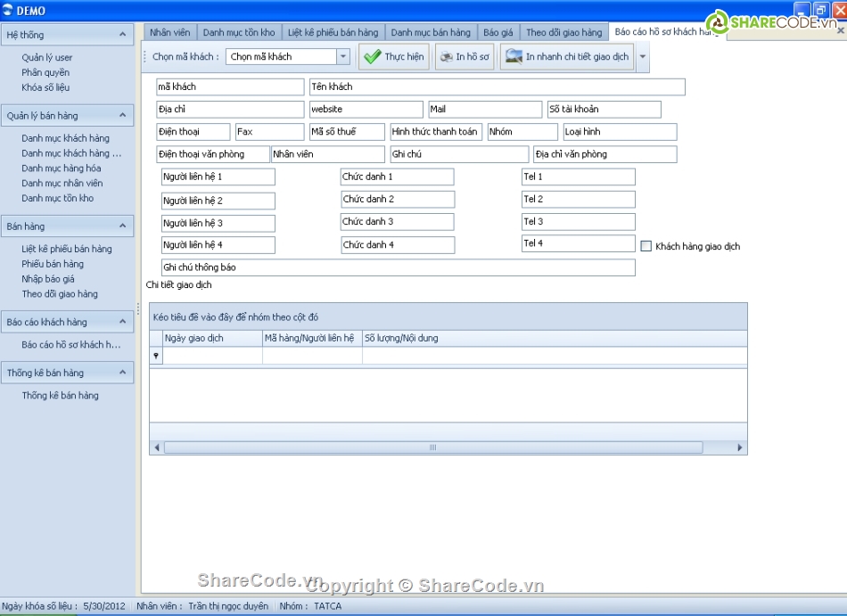Click the Địa chỉ văn phòng field
Screen dimensions: 847x616
pos(605,154)
